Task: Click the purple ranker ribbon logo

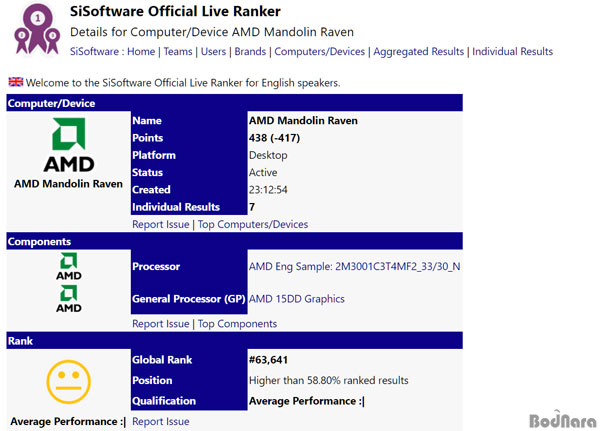Action: tap(37, 29)
